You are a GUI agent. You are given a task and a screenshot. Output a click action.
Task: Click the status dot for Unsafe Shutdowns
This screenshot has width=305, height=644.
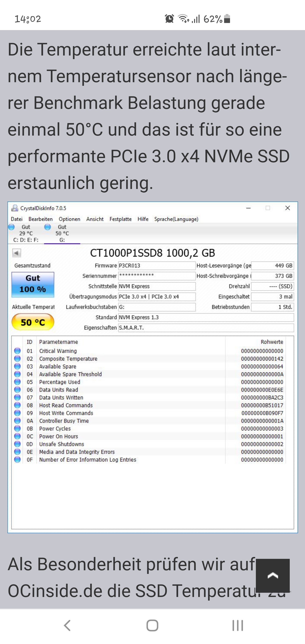[17, 444]
